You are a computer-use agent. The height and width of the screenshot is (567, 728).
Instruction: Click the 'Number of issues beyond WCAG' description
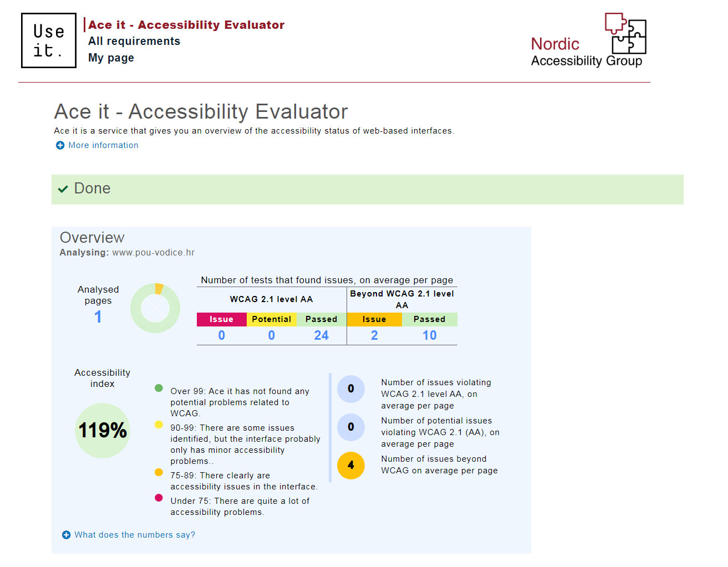click(439, 465)
